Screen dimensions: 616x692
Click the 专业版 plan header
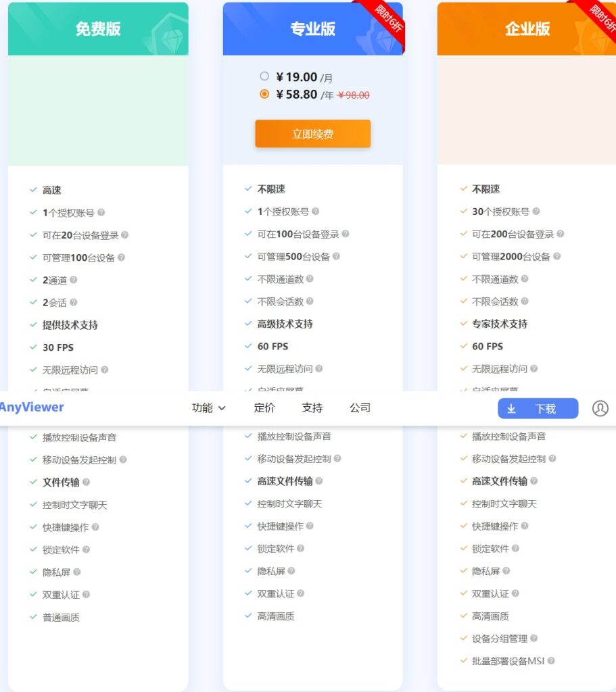tap(312, 28)
